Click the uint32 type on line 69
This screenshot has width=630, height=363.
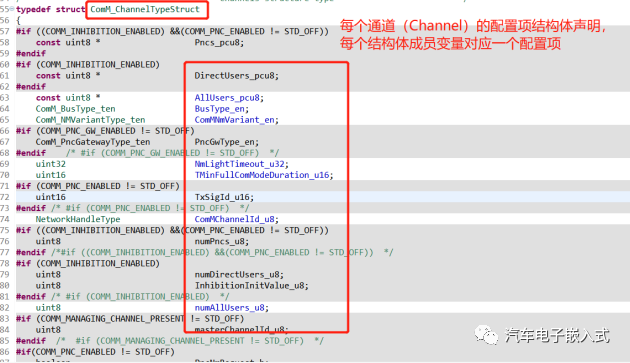pos(51,164)
